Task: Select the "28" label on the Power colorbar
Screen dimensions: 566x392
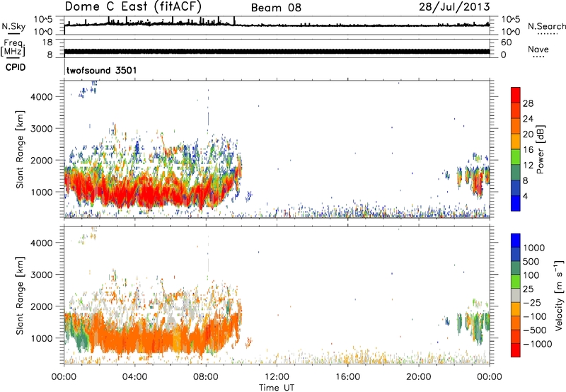Action: 528,103
